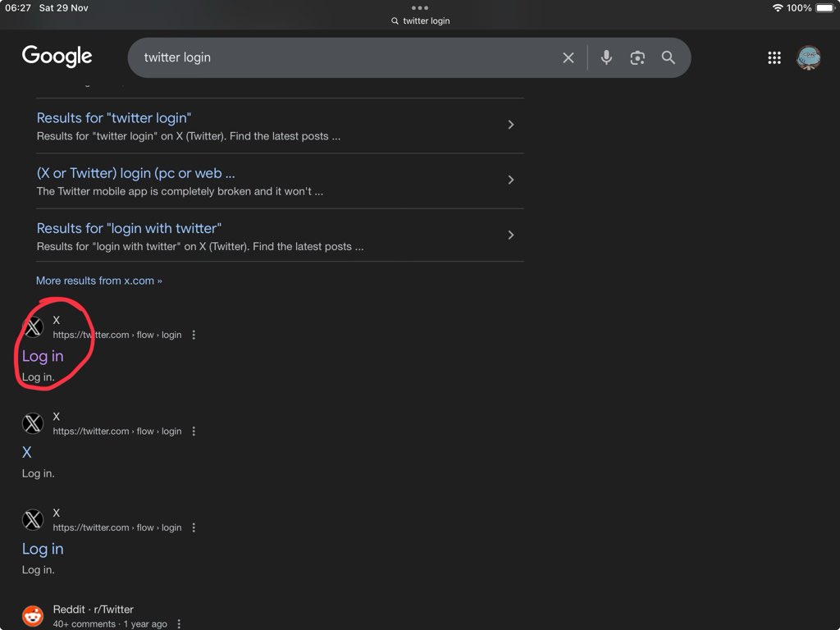Open the result titled 'X'
This screenshot has height=630, width=840.
(27, 452)
